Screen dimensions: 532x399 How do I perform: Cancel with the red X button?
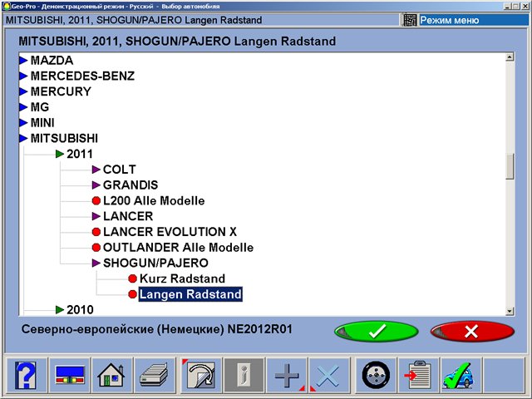[x=472, y=331]
